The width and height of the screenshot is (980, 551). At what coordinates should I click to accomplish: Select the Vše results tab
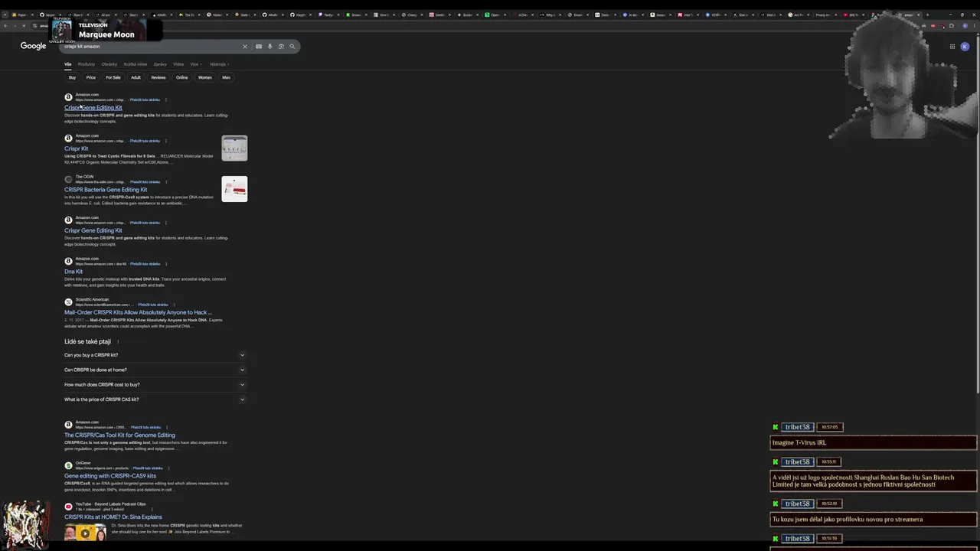coord(67,64)
